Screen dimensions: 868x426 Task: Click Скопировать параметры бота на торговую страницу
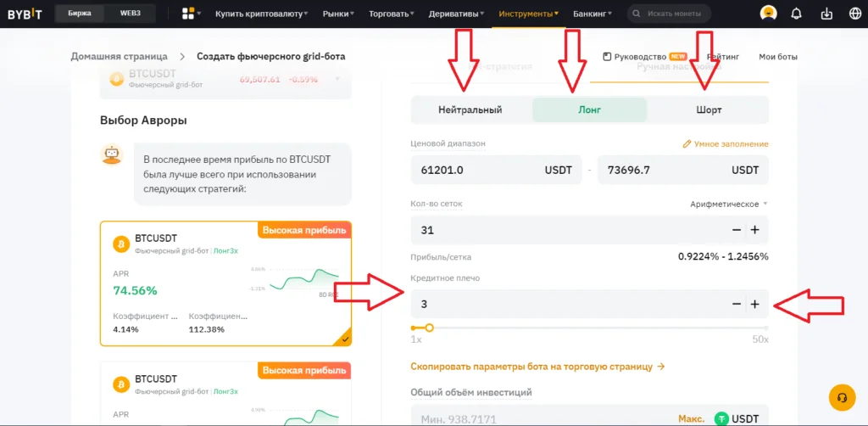tap(537, 367)
